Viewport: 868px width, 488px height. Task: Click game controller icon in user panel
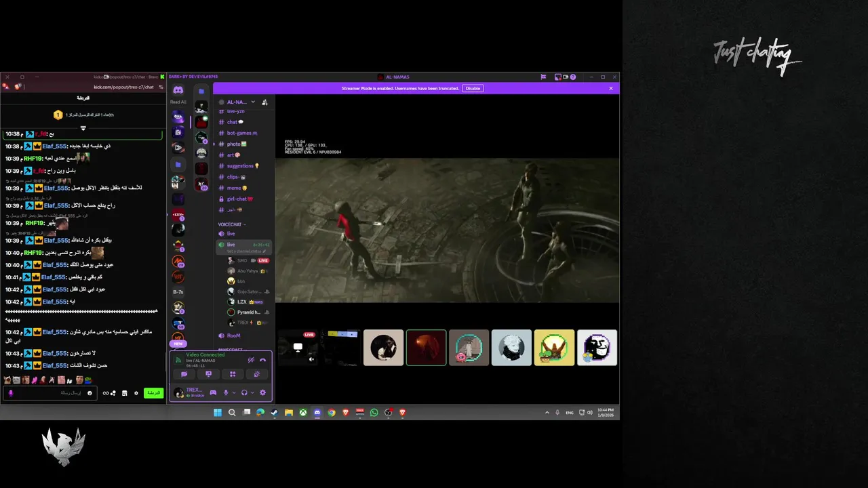tap(213, 392)
